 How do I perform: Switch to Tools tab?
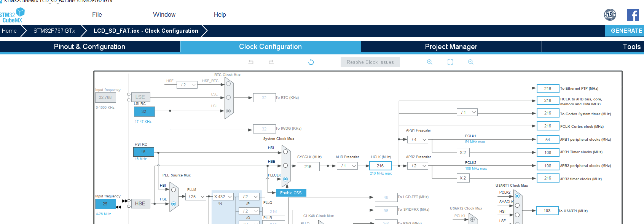point(593,46)
